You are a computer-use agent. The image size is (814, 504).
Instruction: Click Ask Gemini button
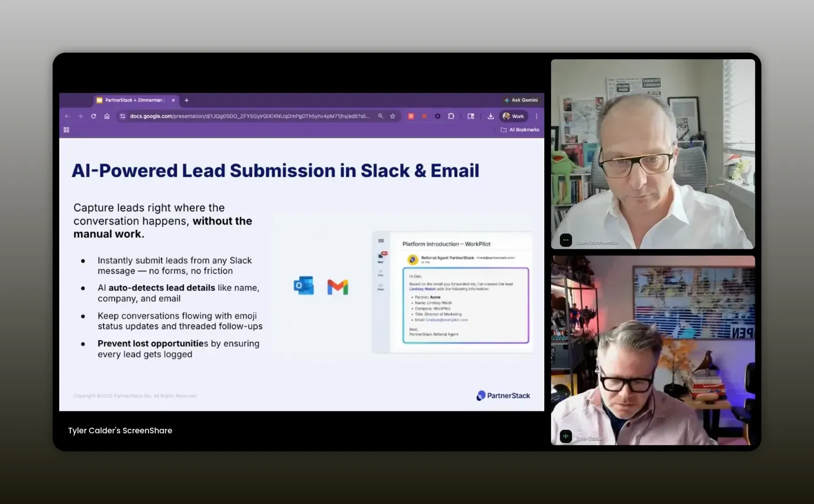click(521, 100)
